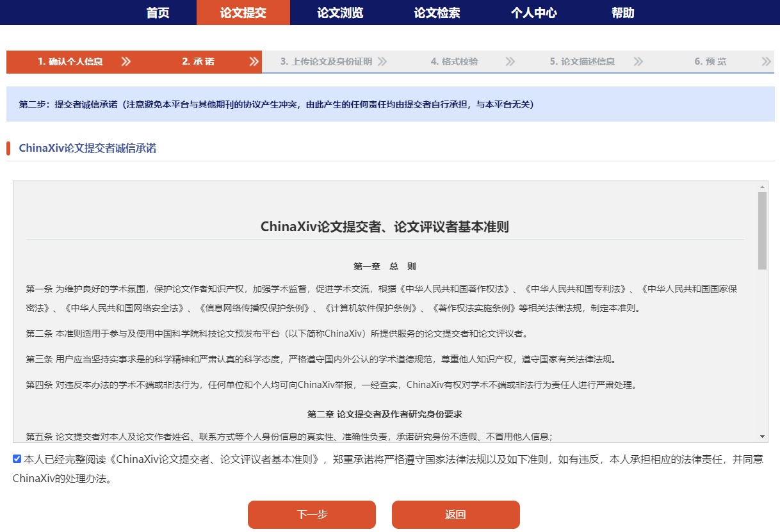Open 个人中心 in the navigation bar
This screenshot has height=532, width=780.
[x=533, y=13]
